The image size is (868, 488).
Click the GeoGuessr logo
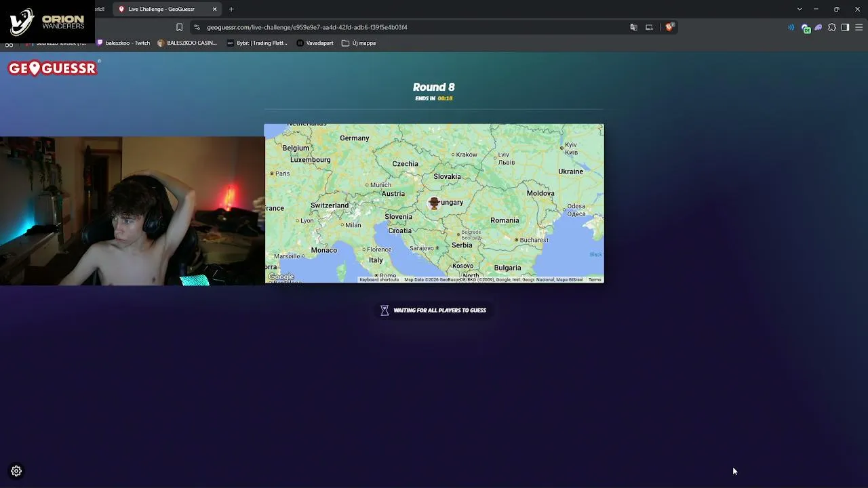54,68
